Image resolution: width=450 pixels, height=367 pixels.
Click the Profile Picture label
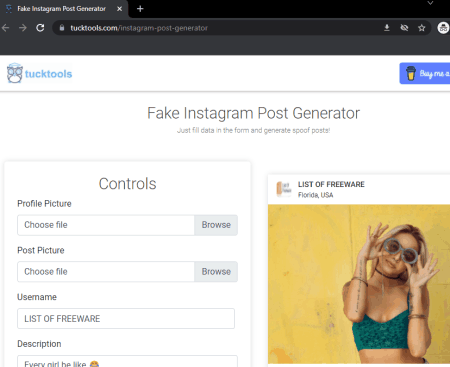pos(44,204)
